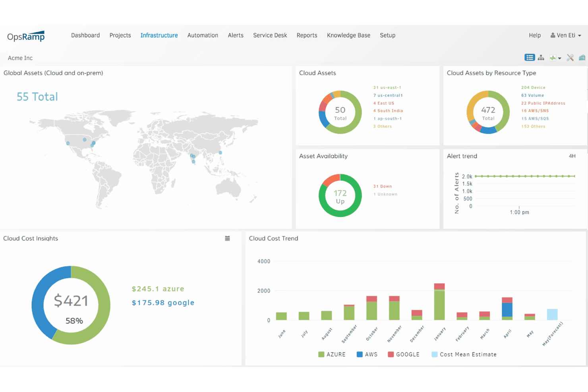This screenshot has height=392, width=588.
Task: Click the Acme Inc client name
Action: [20, 58]
